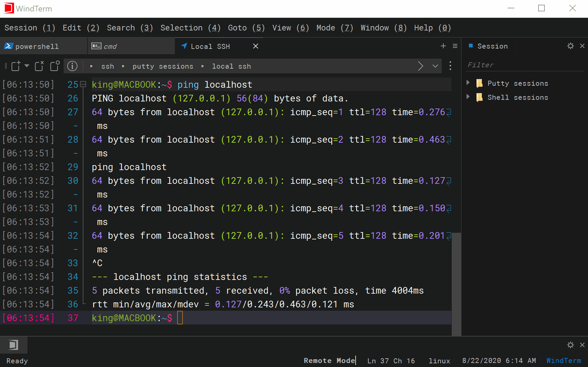Image resolution: width=588 pixels, height=367 pixels.
Task: Expand the Putty sessions folder
Action: 468,83
